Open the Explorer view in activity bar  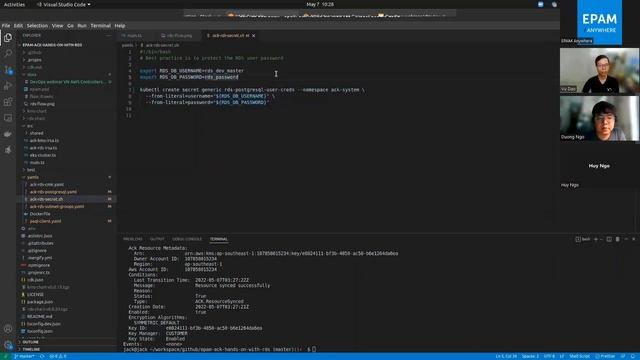click(x=8, y=38)
